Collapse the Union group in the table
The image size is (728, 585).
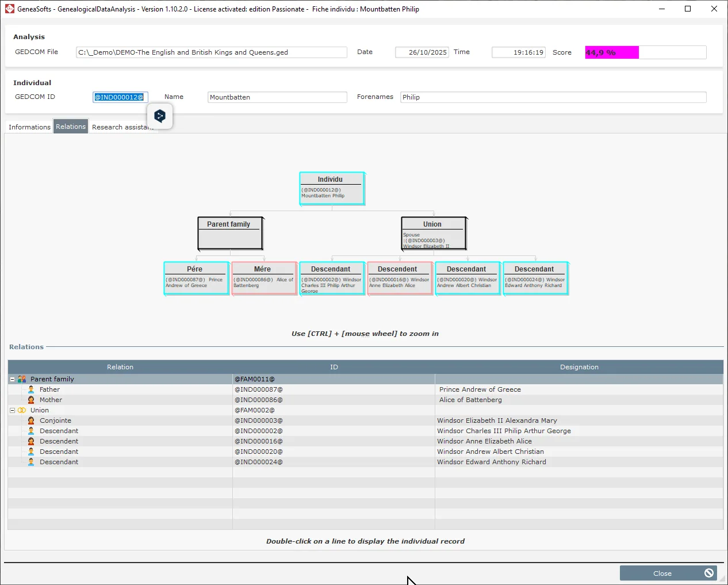click(x=12, y=410)
